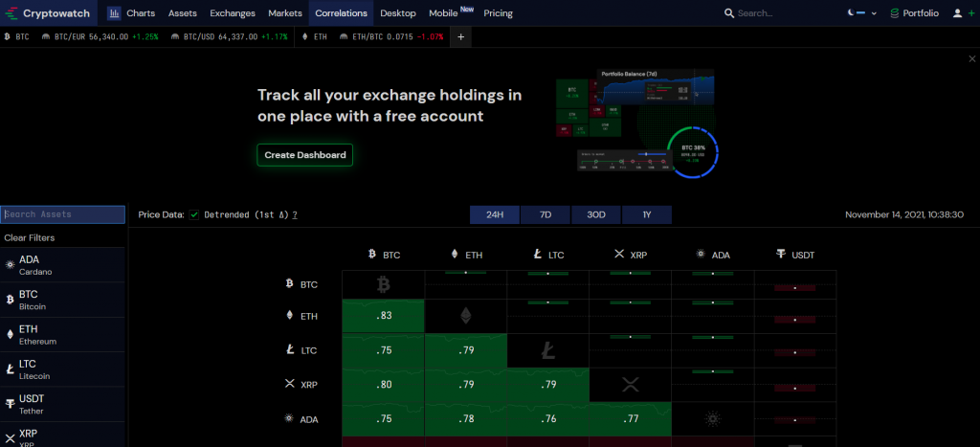Click the portfolio dashboard preview image
The width and height of the screenshot is (980, 447).
click(x=636, y=123)
